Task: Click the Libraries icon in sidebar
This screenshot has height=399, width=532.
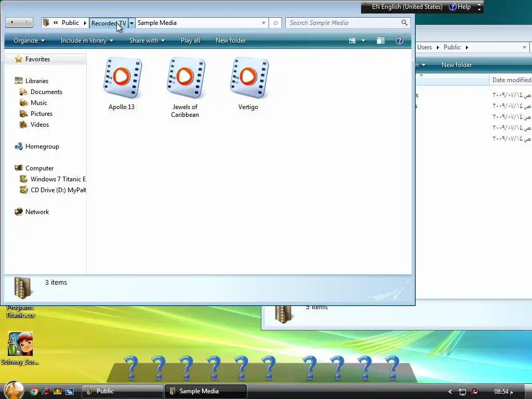Action: click(x=19, y=81)
